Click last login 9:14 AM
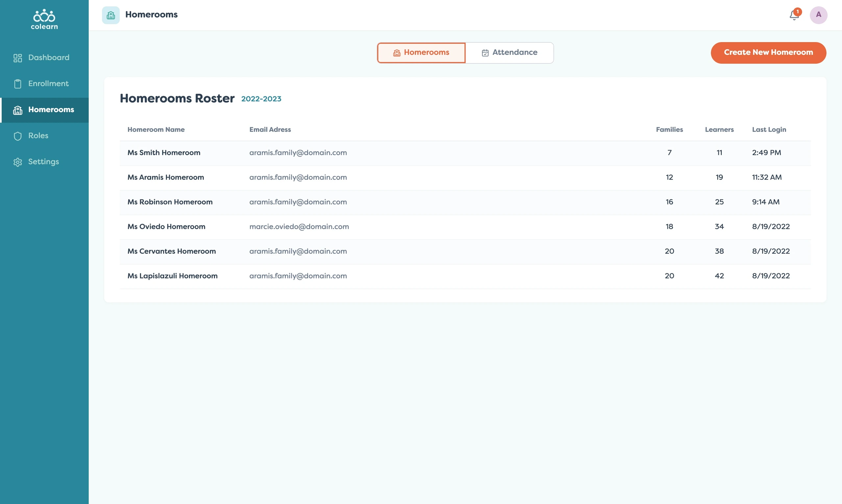842x504 pixels. pos(766,202)
